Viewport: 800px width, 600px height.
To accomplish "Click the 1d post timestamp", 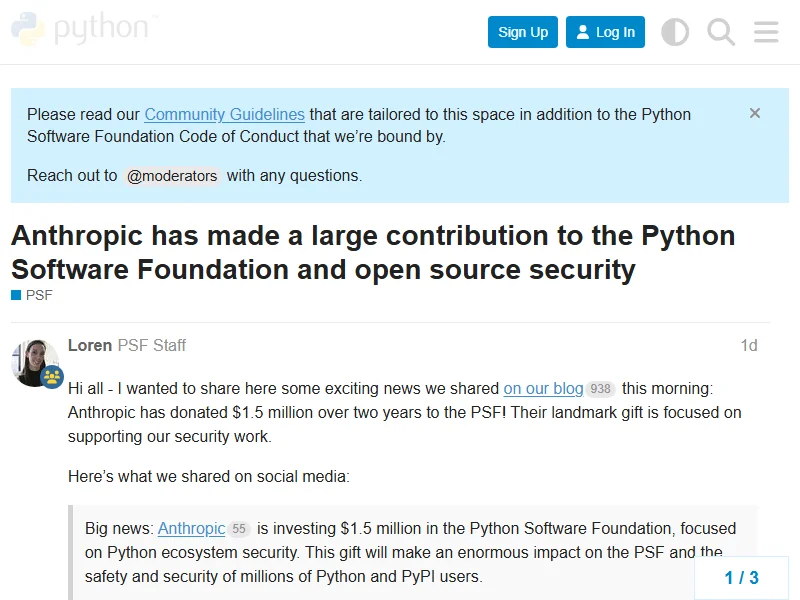I will (x=748, y=345).
